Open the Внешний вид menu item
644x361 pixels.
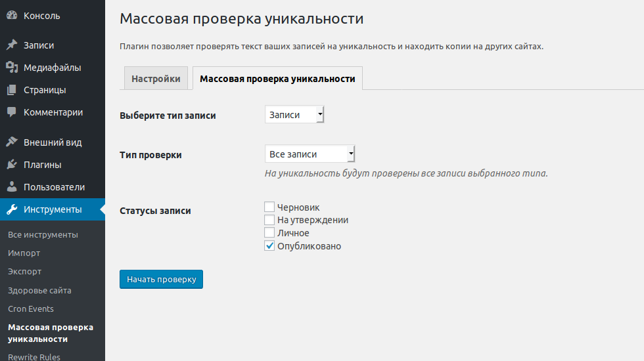(53, 142)
